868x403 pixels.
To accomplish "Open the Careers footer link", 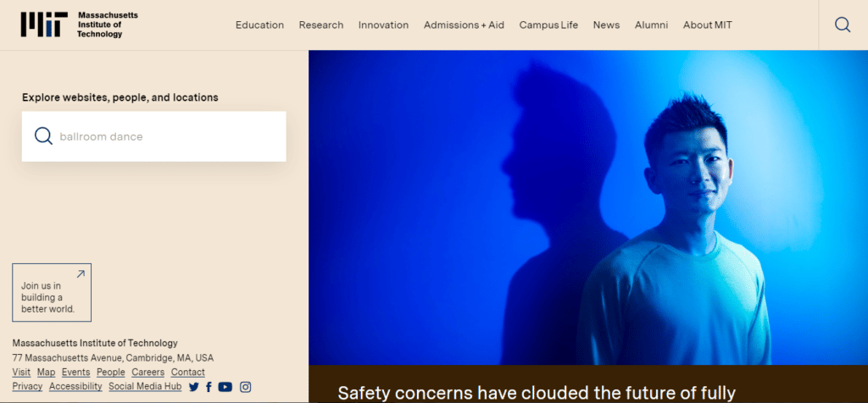I will click(x=147, y=372).
